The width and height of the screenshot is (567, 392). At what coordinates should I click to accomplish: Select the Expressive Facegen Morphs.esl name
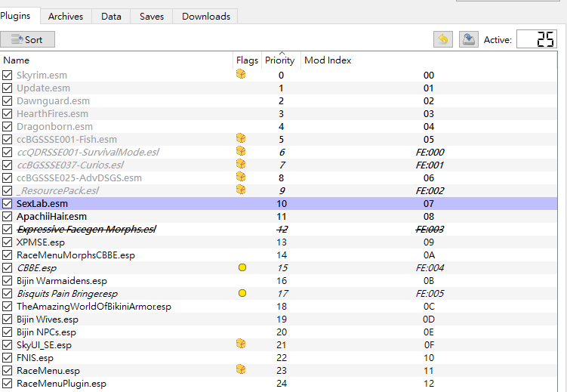click(x=87, y=230)
